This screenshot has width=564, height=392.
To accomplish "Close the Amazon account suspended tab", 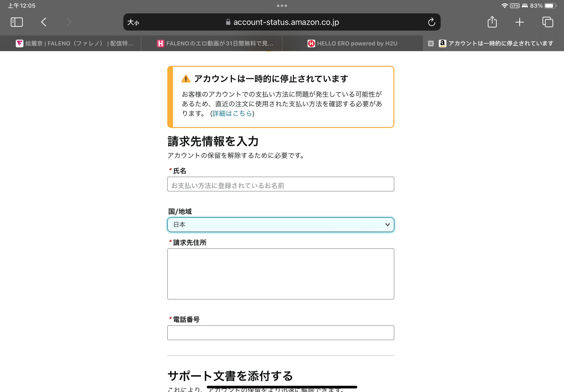I will point(431,44).
